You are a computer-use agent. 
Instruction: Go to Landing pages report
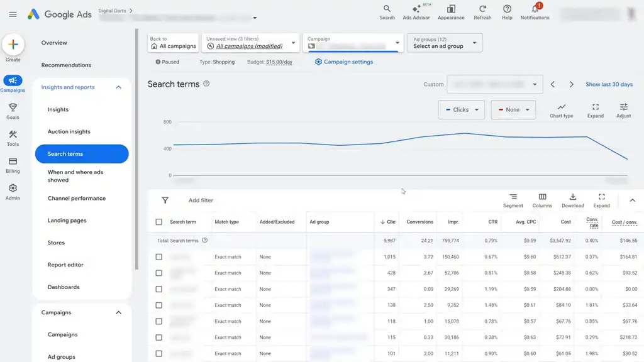(67, 221)
